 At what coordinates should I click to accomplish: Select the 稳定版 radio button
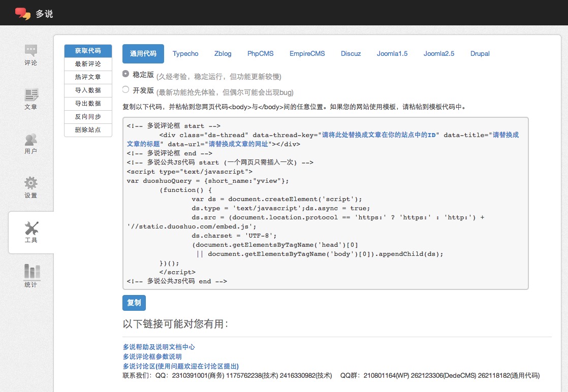[x=126, y=74]
